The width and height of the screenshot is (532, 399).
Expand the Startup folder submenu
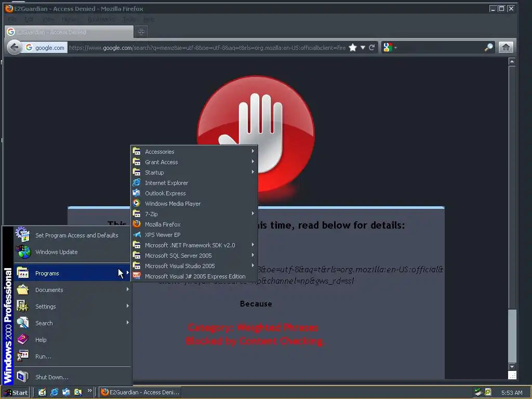coord(194,172)
